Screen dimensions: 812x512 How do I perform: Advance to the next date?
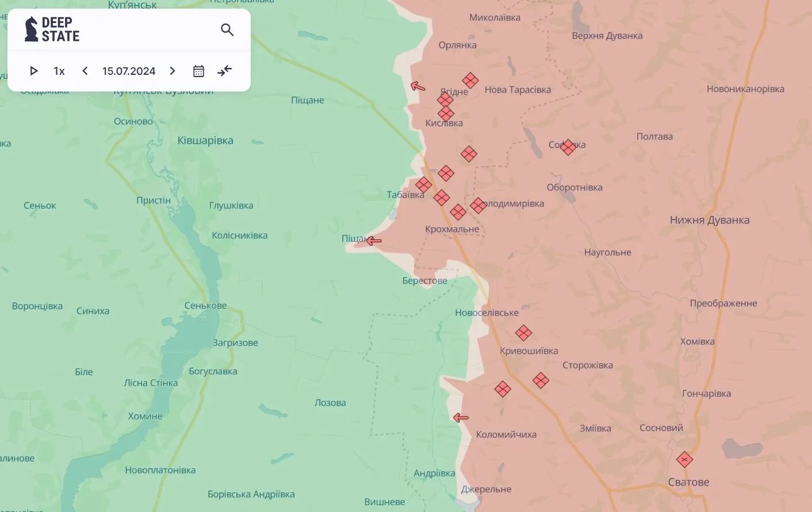(173, 71)
